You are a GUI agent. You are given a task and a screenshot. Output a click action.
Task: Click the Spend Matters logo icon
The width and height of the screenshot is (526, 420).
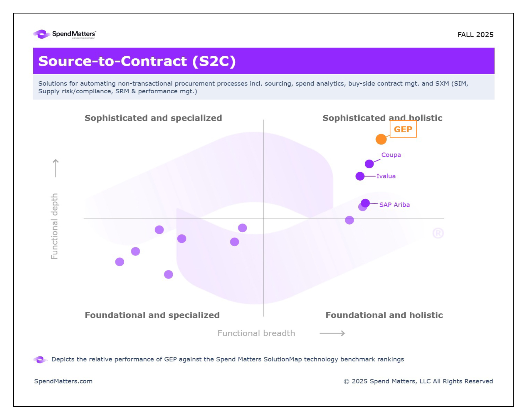[41, 34]
